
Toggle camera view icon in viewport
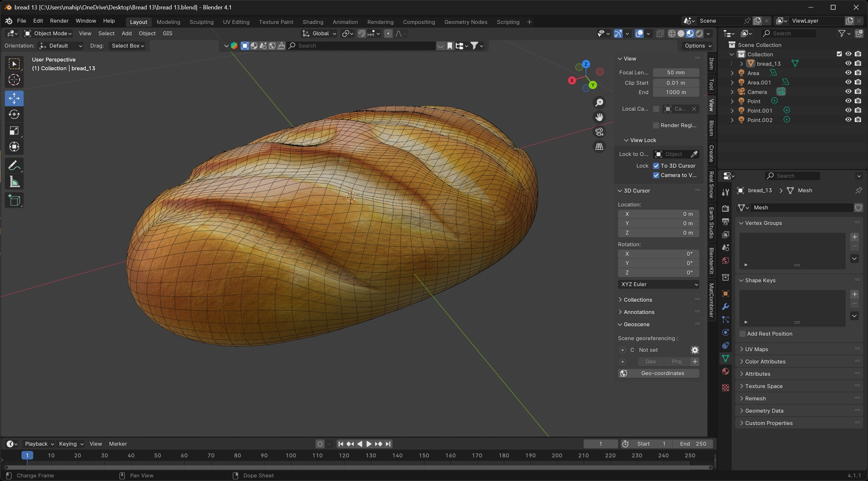(x=599, y=132)
